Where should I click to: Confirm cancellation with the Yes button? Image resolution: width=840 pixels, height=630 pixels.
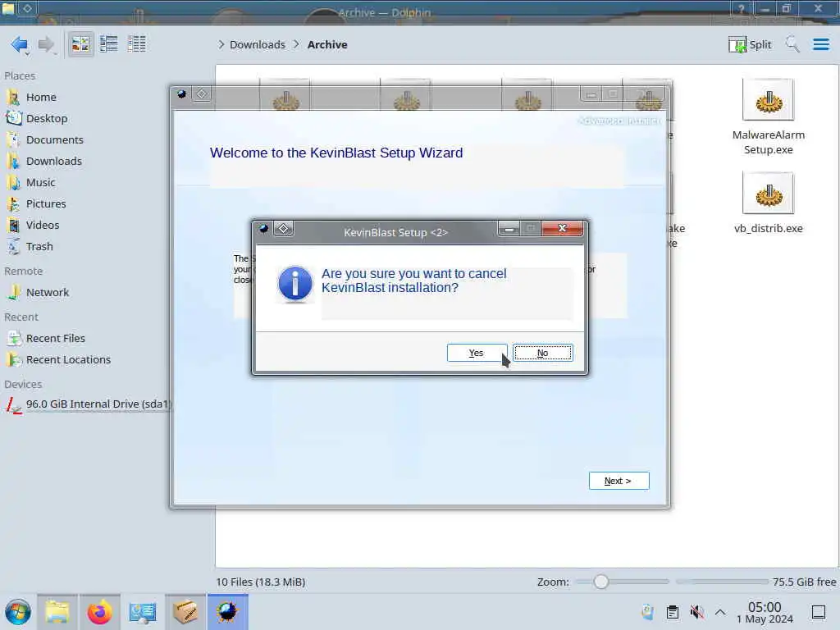coord(477,353)
